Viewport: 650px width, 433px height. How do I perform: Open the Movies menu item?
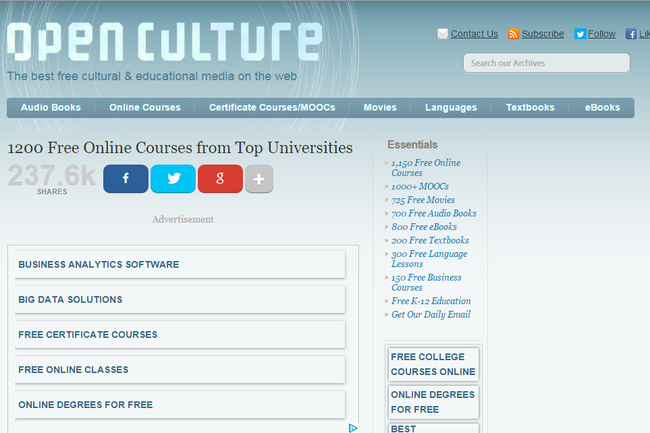(x=380, y=108)
